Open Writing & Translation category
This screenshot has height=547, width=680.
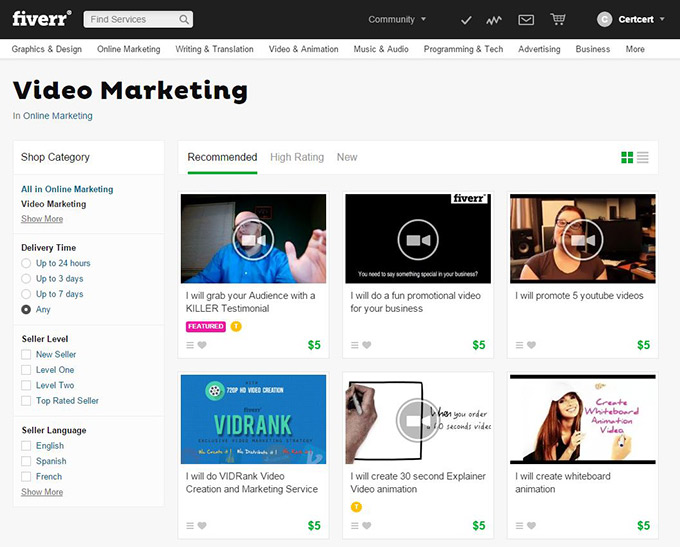[x=214, y=49]
